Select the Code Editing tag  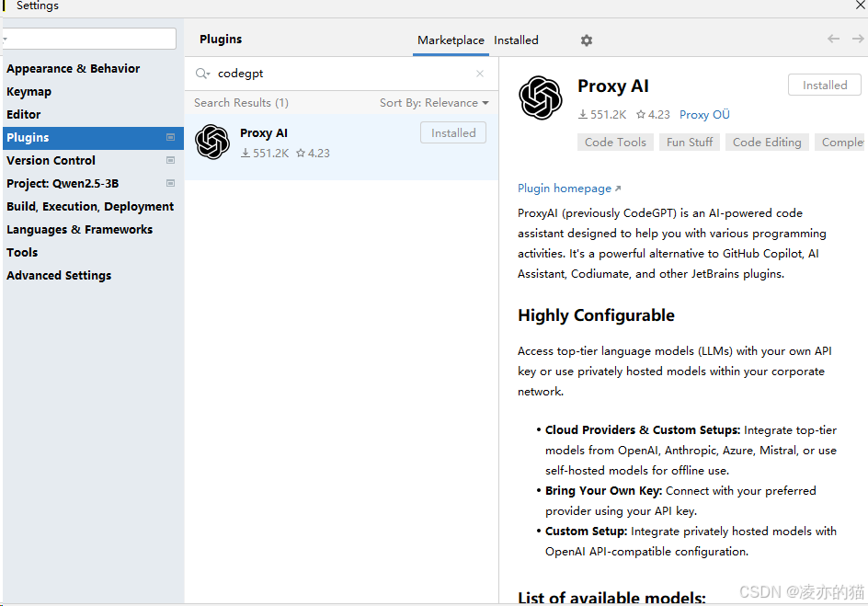point(767,143)
